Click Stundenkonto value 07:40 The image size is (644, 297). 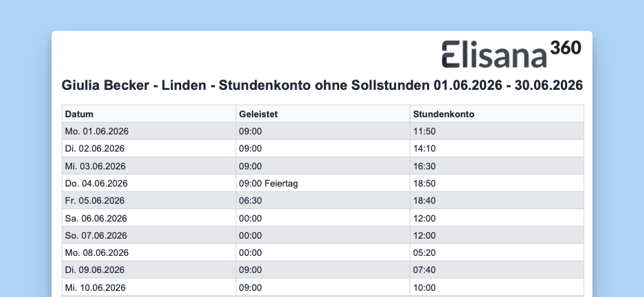[496, 270]
